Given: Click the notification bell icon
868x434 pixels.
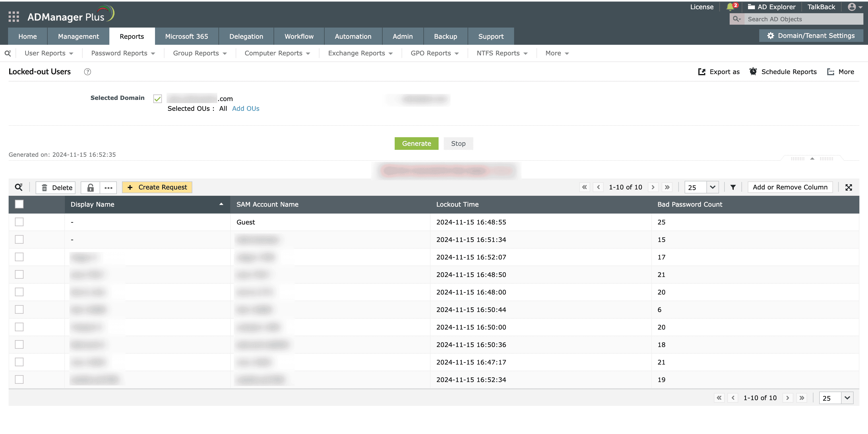Looking at the screenshot, I should coord(731,7).
